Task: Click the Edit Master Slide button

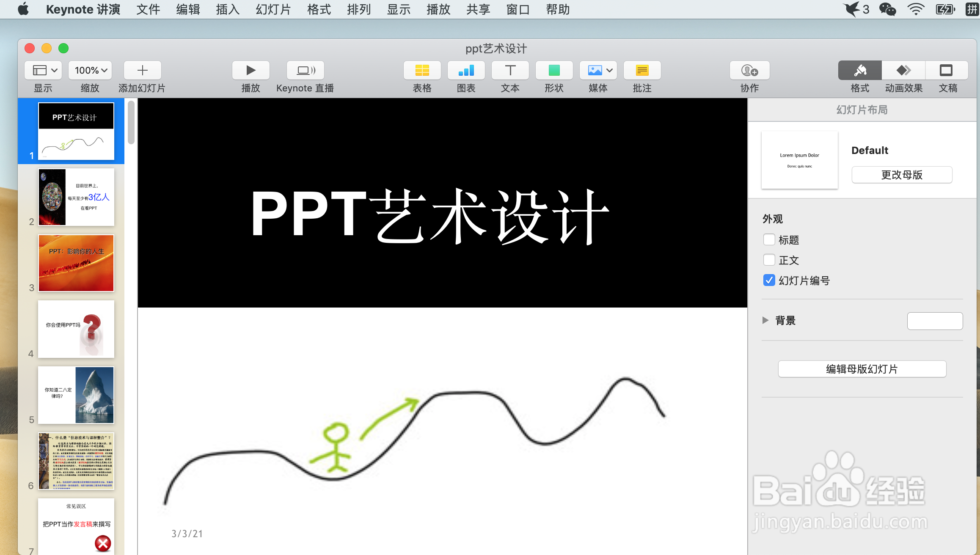Action: (862, 369)
